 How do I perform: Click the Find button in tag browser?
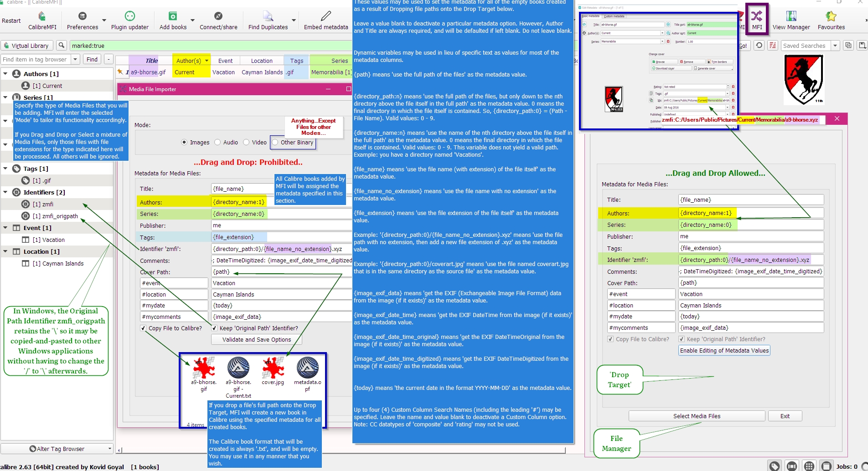92,59
